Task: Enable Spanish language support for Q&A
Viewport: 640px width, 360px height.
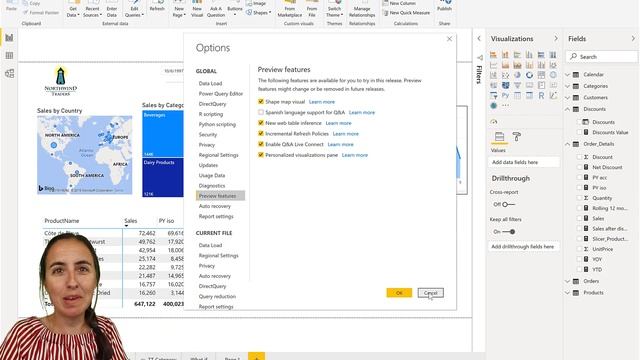Action: tap(261, 112)
